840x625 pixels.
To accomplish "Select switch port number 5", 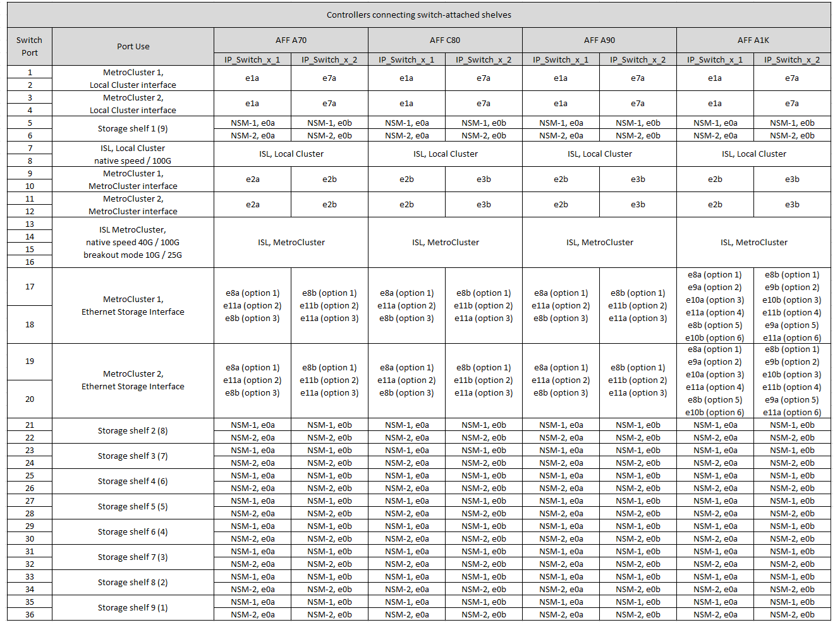I will (30, 123).
